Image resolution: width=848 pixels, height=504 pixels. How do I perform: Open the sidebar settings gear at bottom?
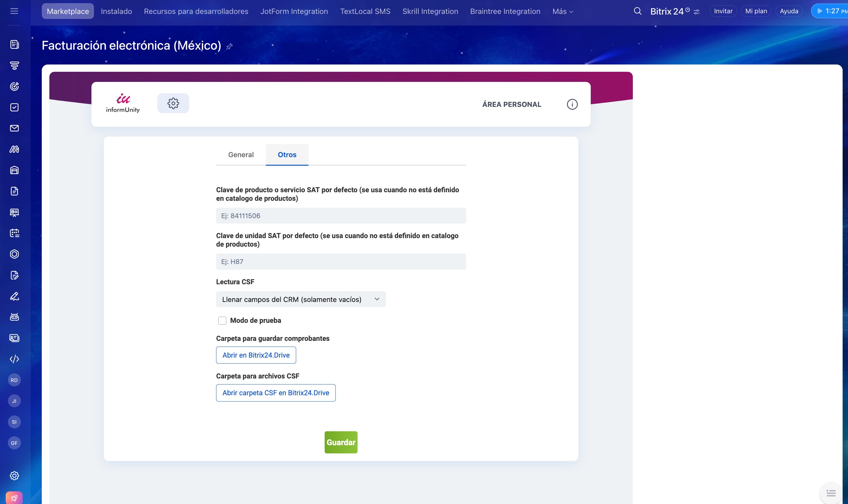pyautogui.click(x=14, y=476)
